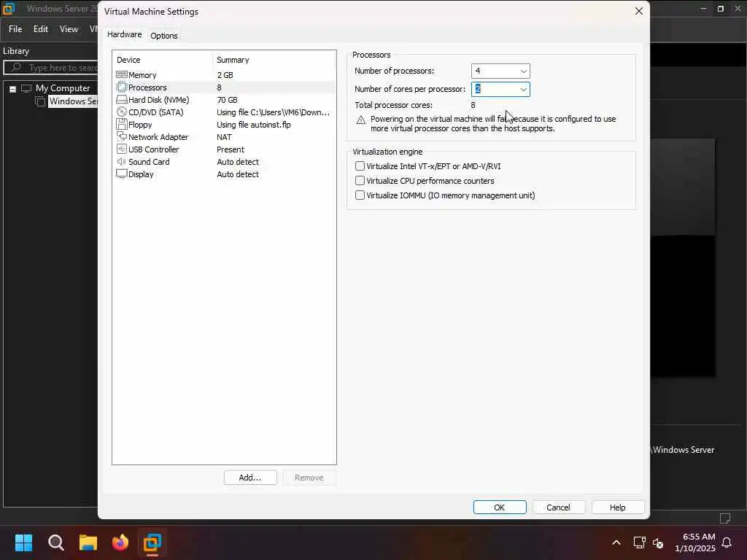Click the Hard Disk (NVMe) icon
Image resolution: width=747 pixels, height=560 pixels.
click(x=122, y=99)
